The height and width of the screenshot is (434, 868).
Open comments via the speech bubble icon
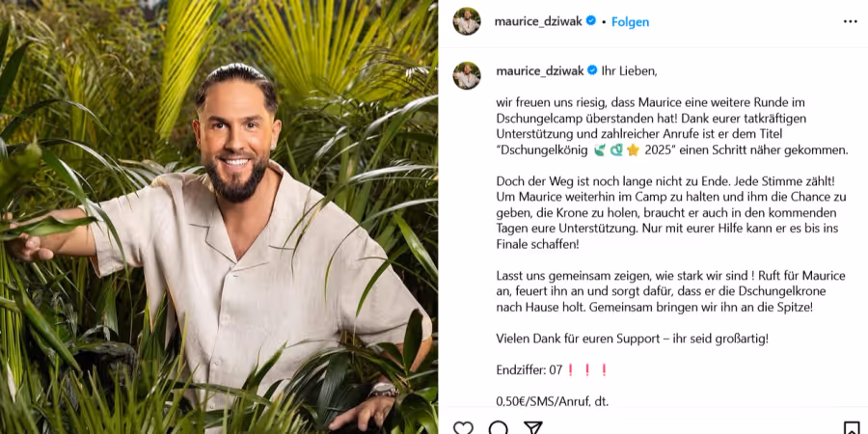[x=499, y=428]
